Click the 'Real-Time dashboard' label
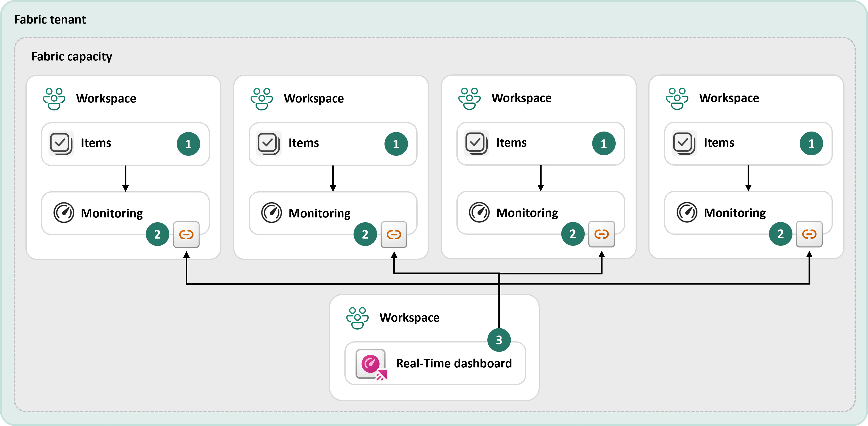 point(454,363)
